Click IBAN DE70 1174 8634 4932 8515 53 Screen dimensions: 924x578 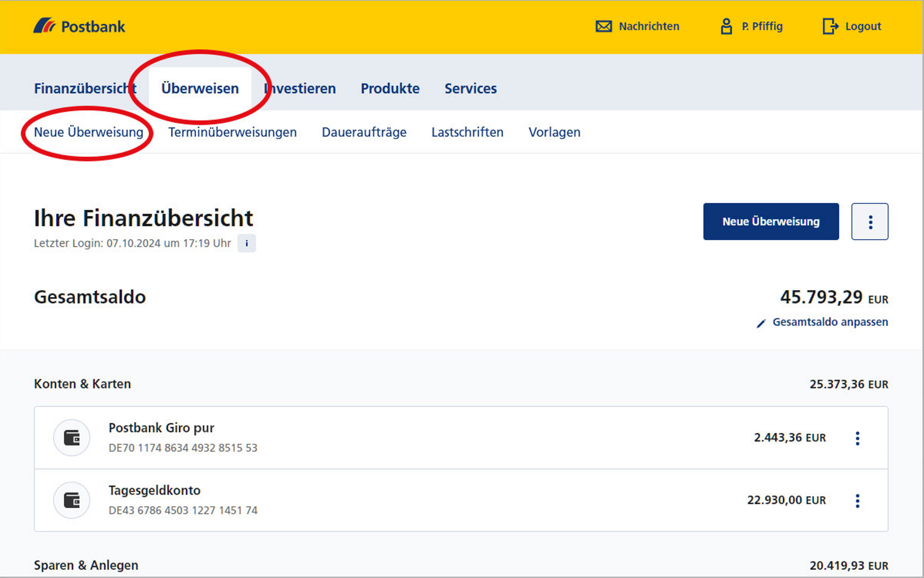point(183,448)
